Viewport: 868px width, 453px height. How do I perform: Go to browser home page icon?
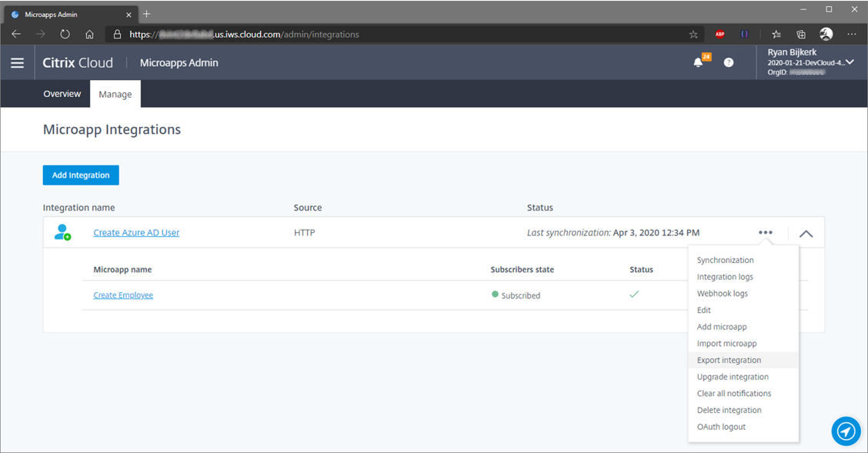[89, 35]
